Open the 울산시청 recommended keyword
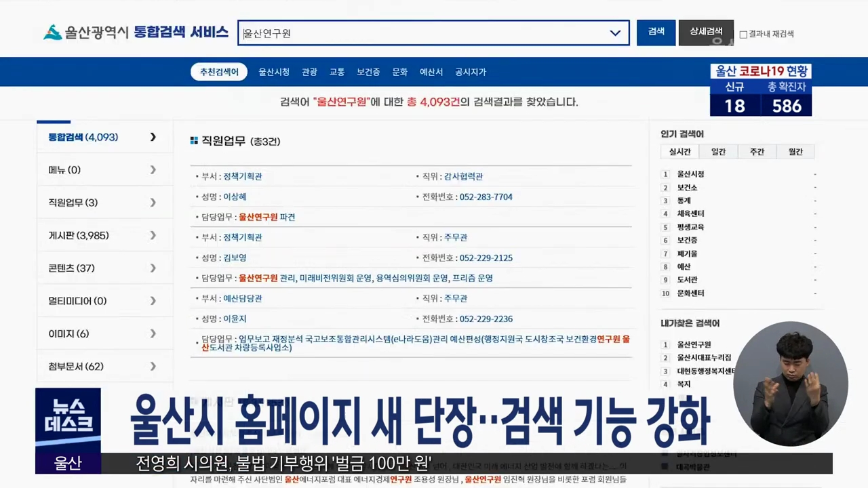 274,72
